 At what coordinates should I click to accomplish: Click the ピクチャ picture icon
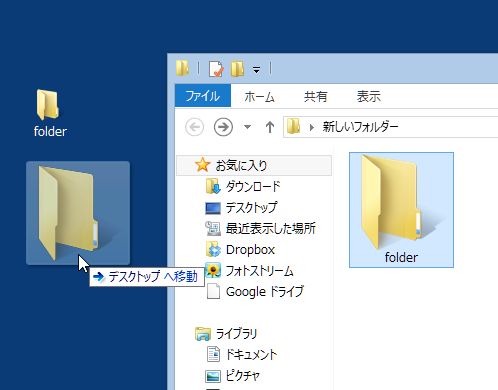click(213, 376)
